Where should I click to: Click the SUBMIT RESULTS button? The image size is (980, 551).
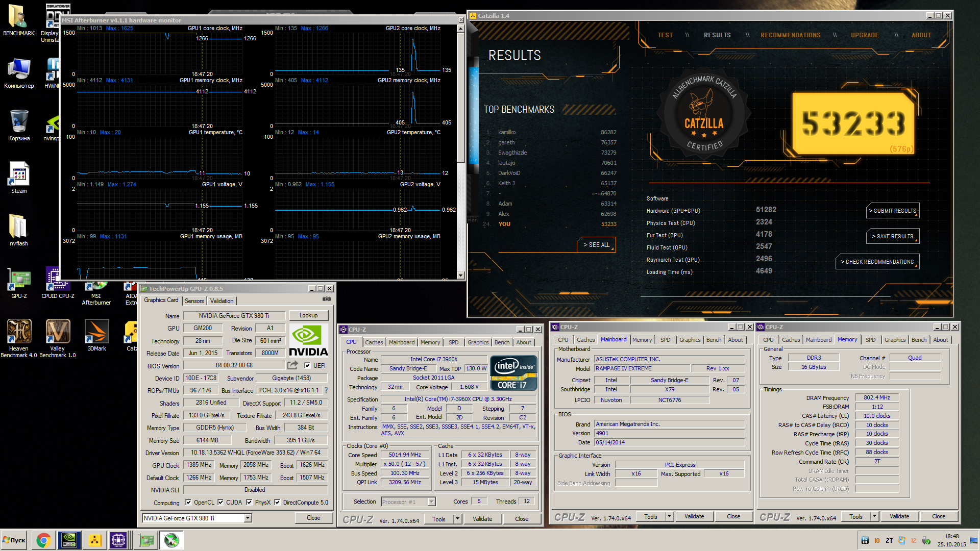pos(892,211)
